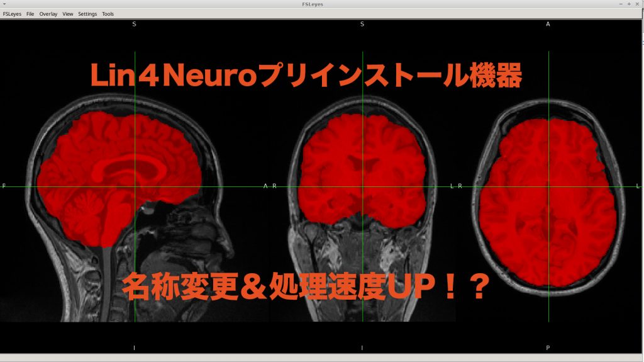
Task: Open the View menu
Action: (x=68, y=14)
